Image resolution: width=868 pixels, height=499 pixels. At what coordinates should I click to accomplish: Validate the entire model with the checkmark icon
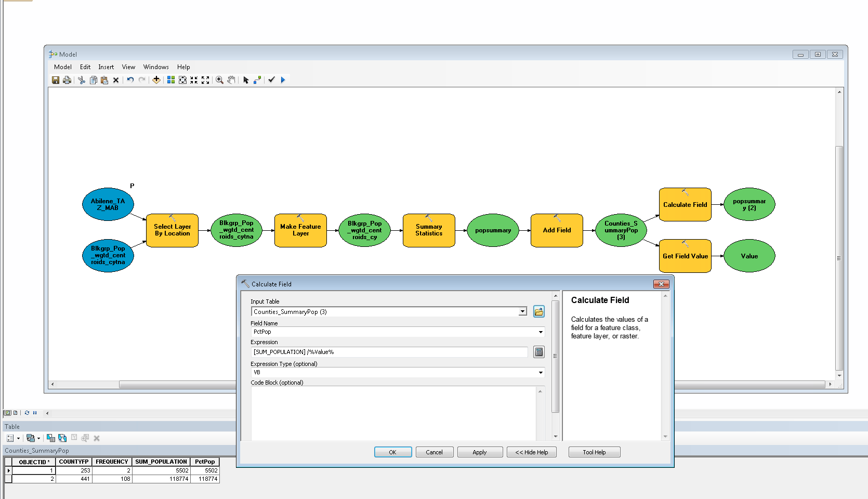click(x=271, y=80)
